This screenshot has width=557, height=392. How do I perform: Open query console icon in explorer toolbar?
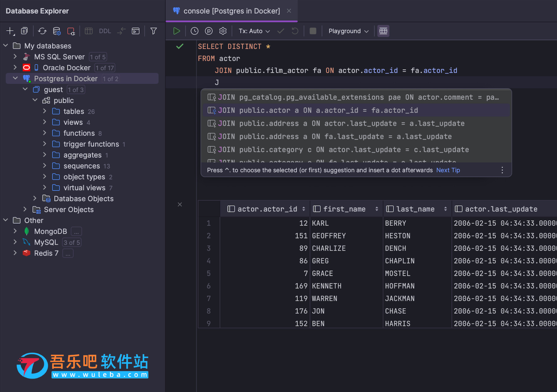(x=136, y=31)
